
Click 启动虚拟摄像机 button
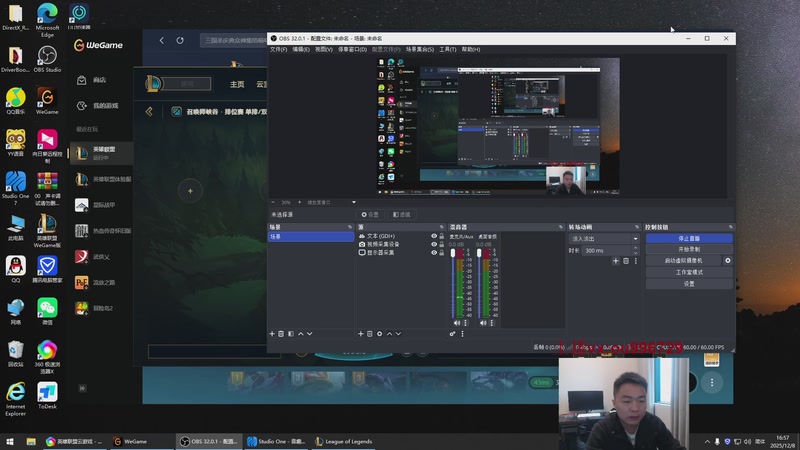click(684, 260)
